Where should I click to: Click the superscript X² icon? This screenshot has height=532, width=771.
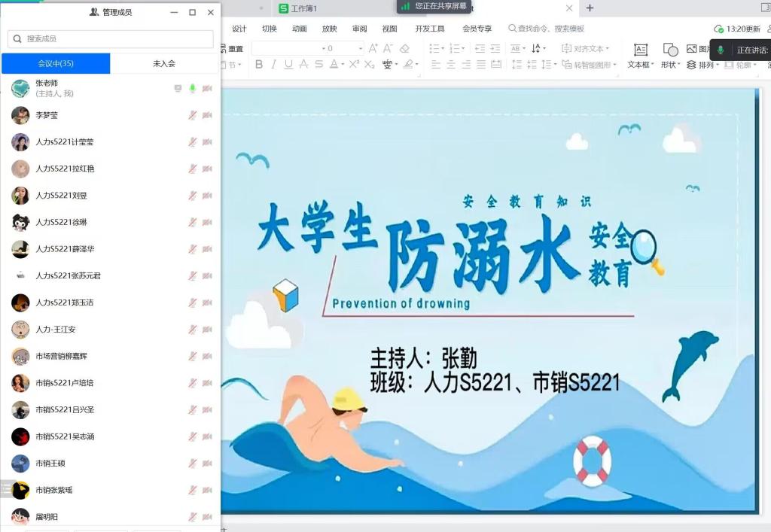coord(353,65)
